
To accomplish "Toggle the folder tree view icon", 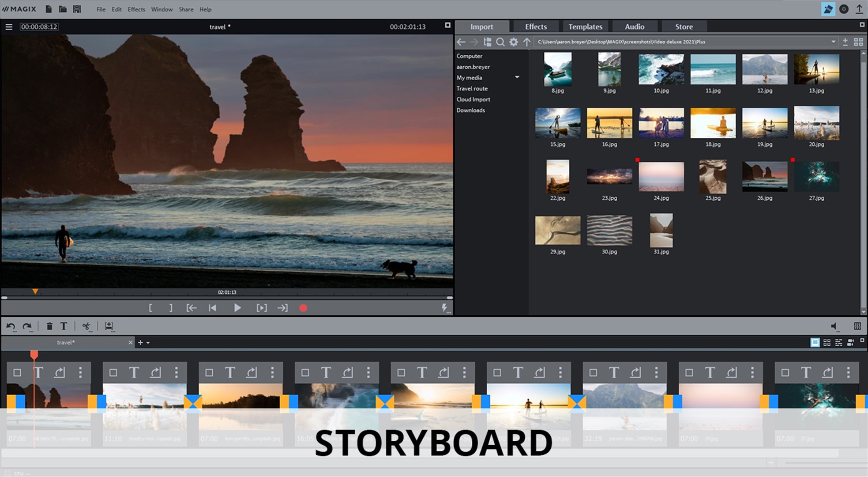I will tap(488, 42).
